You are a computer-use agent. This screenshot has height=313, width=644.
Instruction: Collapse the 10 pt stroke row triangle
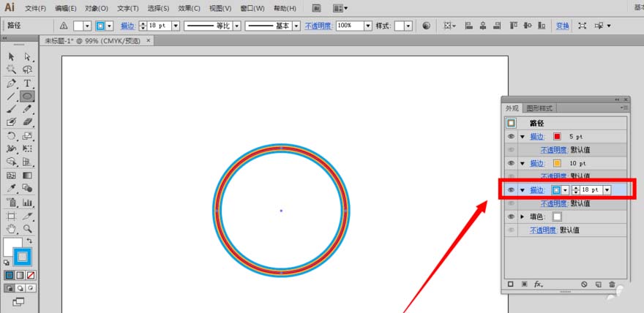[523, 163]
